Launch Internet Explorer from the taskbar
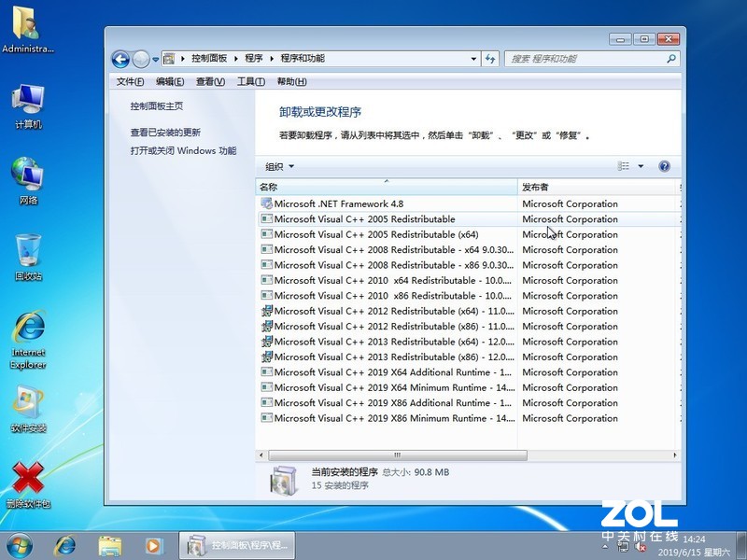Viewport: 747px width, 560px height. pos(63,543)
